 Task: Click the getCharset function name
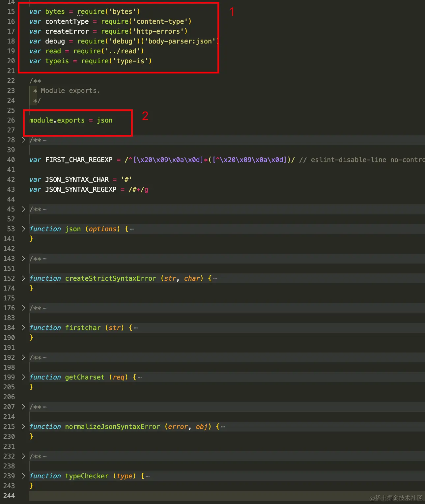85,377
